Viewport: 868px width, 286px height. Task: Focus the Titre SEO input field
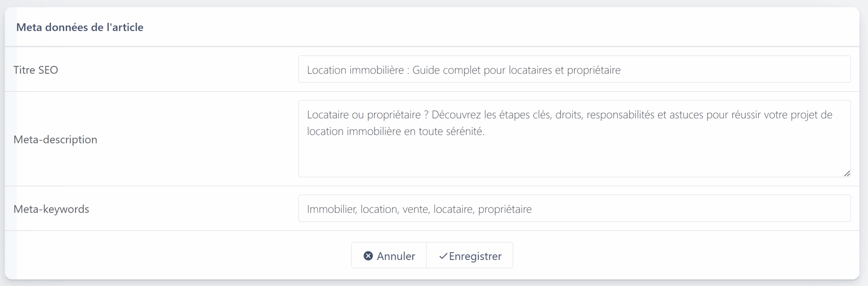[x=574, y=69]
